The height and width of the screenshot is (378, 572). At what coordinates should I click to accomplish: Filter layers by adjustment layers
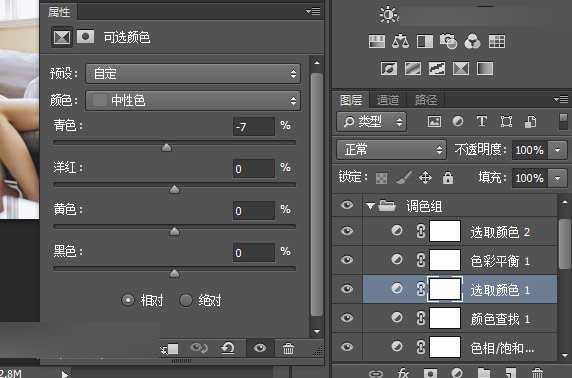pyautogui.click(x=458, y=121)
